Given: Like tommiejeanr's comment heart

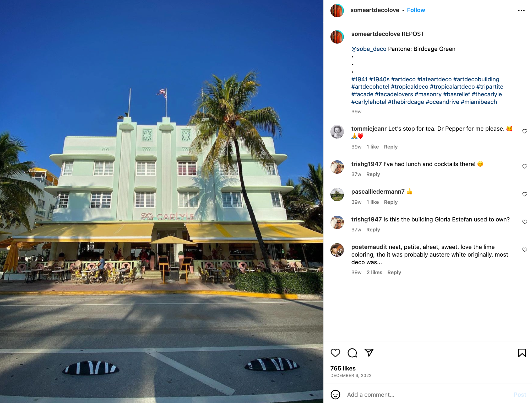Looking at the screenshot, I should pos(525,131).
